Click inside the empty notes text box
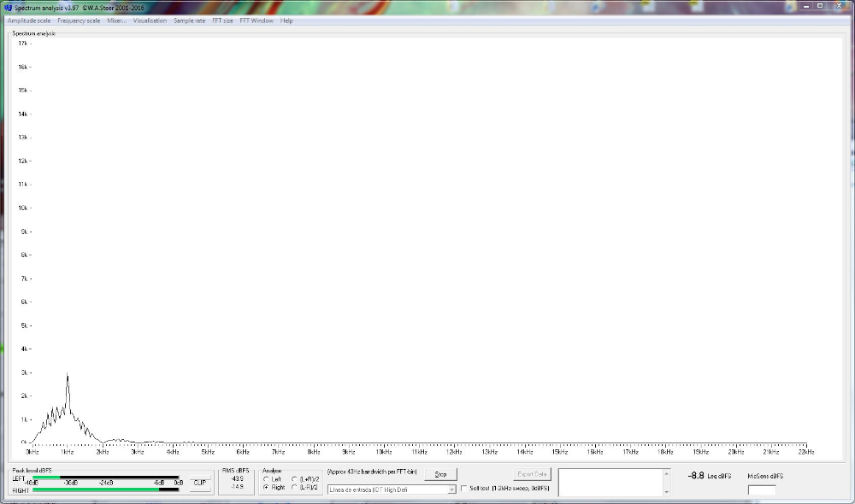Viewport: 855px width, 504px height. coord(610,483)
